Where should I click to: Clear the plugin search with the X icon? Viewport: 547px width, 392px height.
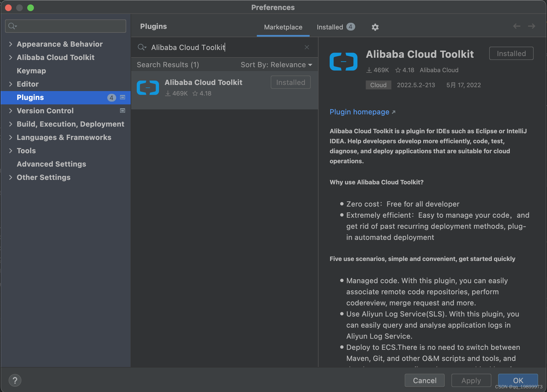tap(307, 47)
